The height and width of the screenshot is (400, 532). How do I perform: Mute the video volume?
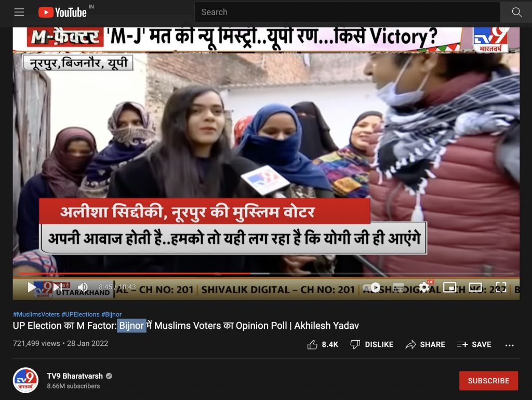[83, 287]
